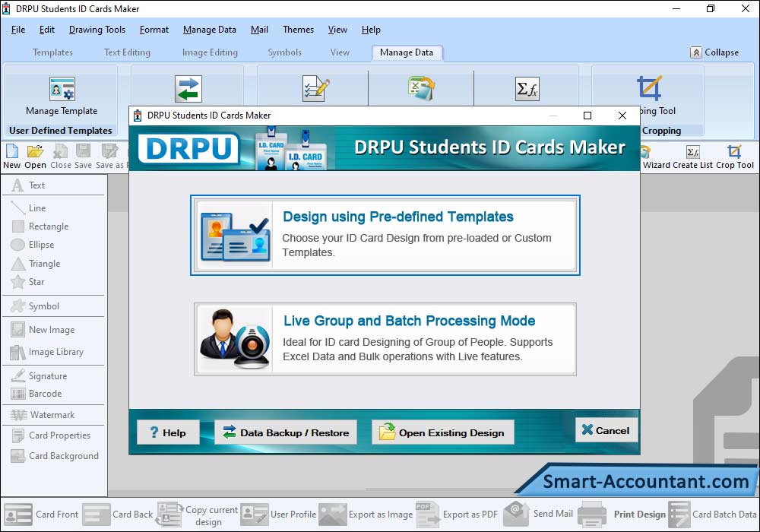Switch to the Image Editing ribbon tab
This screenshot has height=532, width=760.
pyautogui.click(x=210, y=52)
